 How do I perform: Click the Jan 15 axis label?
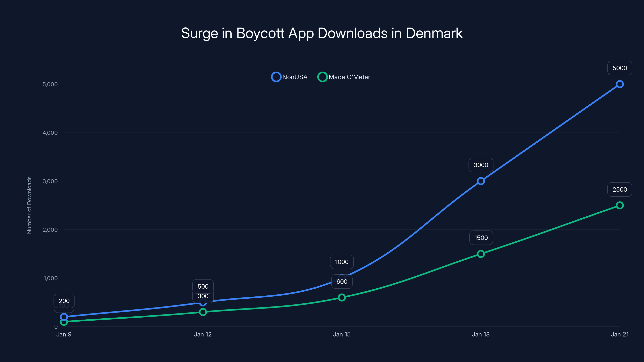pos(342,334)
